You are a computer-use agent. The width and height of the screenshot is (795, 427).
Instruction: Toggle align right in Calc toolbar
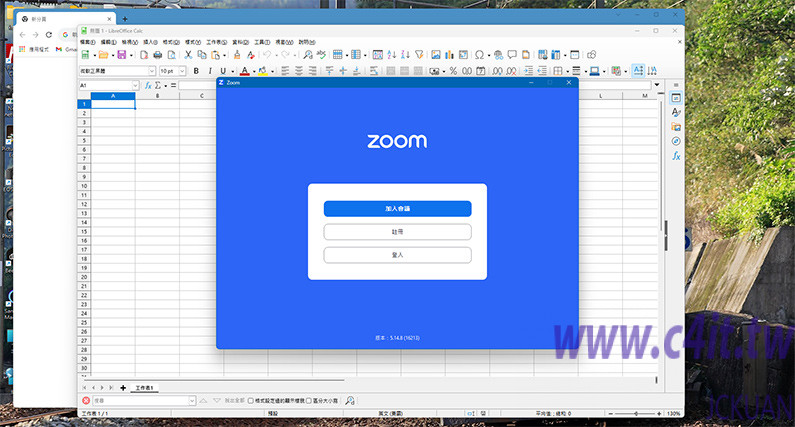313,71
